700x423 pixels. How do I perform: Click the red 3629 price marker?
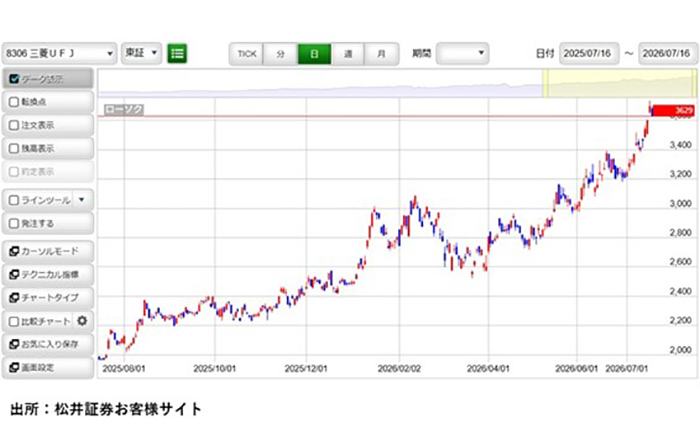tap(674, 110)
